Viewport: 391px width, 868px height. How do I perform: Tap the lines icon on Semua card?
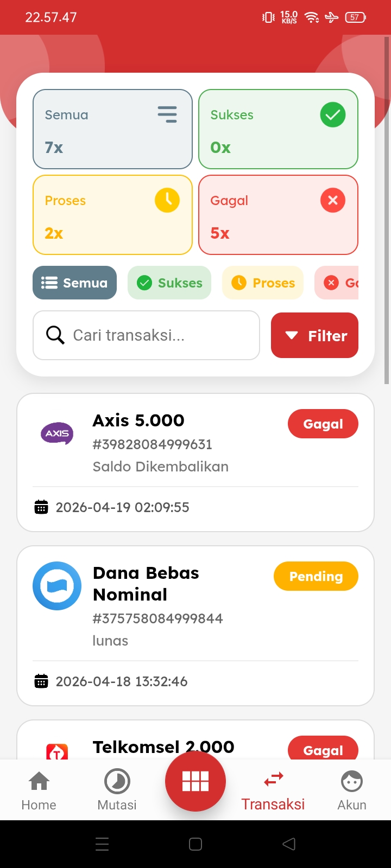pos(167,114)
